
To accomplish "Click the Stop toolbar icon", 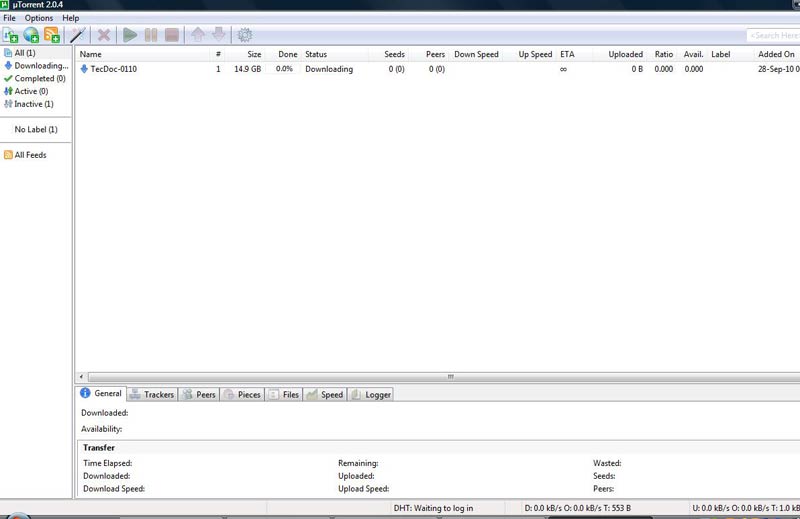I will click(172, 35).
